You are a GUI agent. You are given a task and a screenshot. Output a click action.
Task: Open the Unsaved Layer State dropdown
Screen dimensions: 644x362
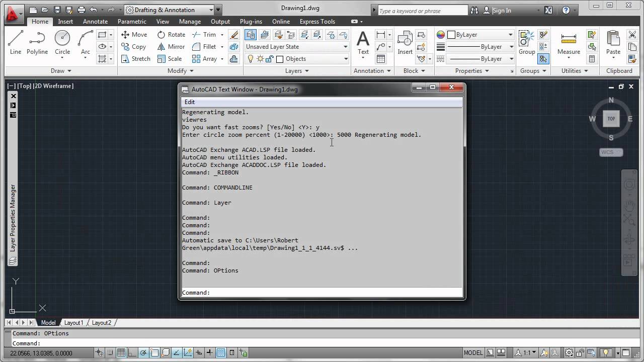tap(297, 47)
